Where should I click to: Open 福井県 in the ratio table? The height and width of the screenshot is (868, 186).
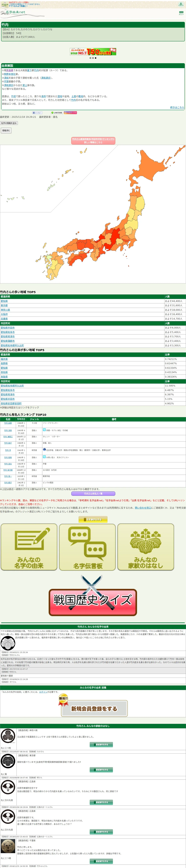pos(4,359)
